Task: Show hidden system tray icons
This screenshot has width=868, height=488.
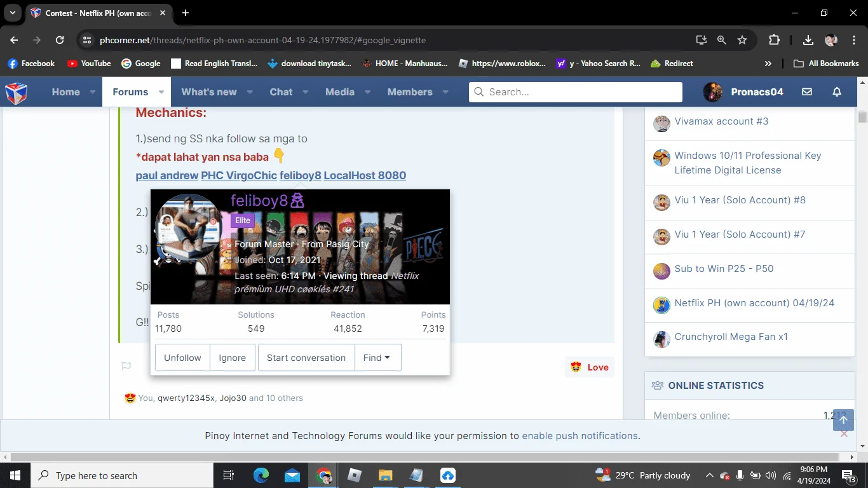Action: 709,475
